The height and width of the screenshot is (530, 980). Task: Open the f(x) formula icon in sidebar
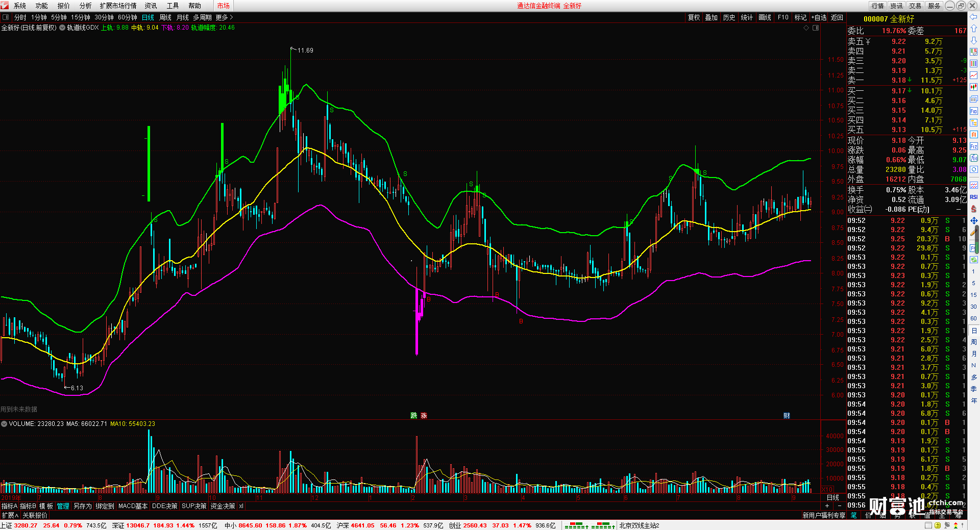click(974, 158)
